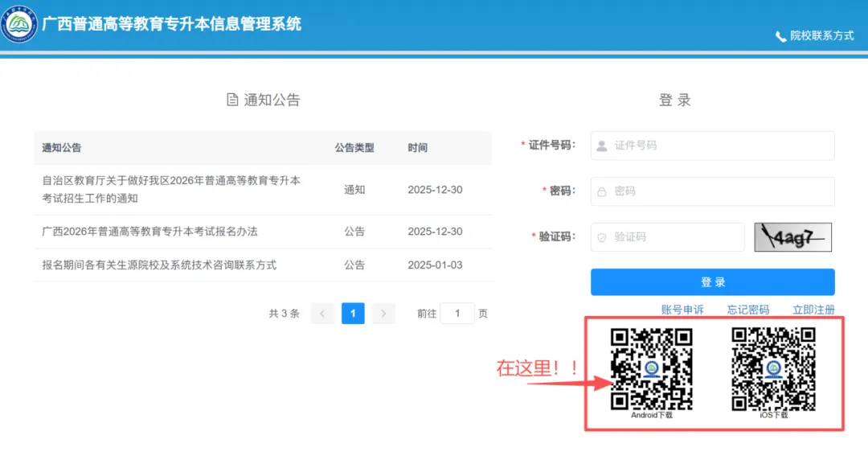Focus the 前往 page number box
This screenshot has width=868, height=464.
[457, 314]
